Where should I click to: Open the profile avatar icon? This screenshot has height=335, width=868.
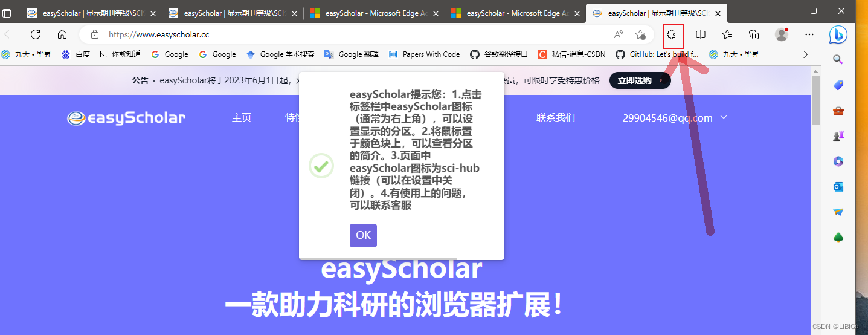click(782, 34)
